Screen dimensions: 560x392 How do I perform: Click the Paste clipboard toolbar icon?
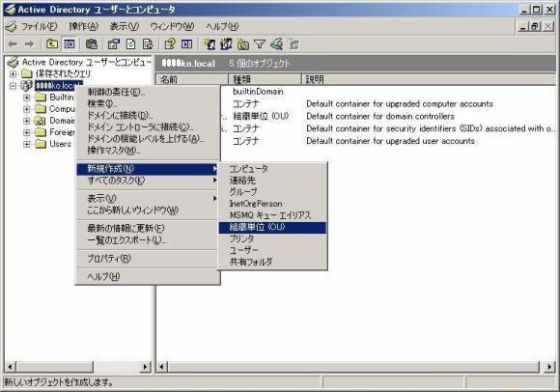(x=92, y=44)
